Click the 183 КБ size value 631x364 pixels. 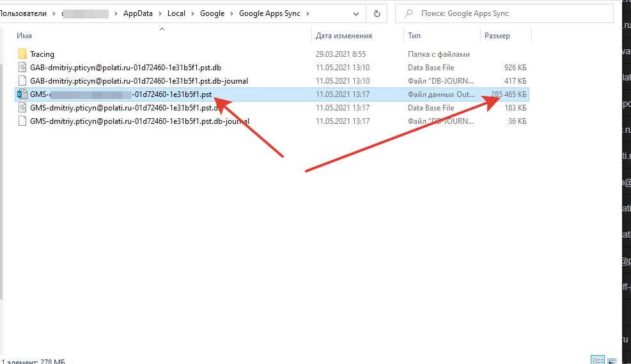(x=515, y=108)
